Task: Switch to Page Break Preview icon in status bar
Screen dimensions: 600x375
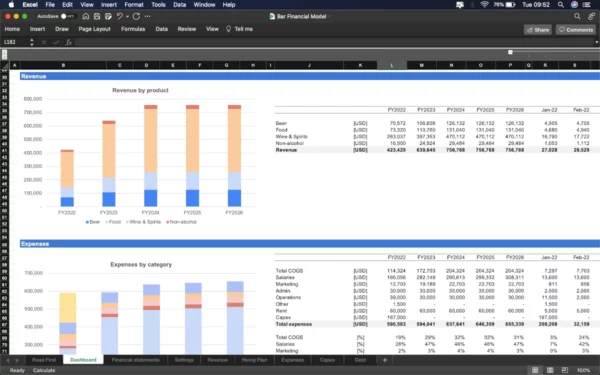Action: tap(565, 370)
